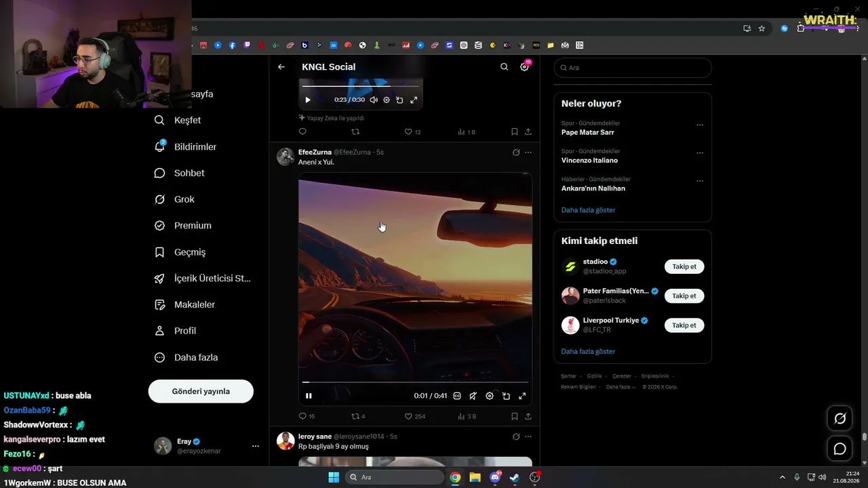Focus the Ara search field
Viewport: 868px width, 488px height.
pyautogui.click(x=633, y=68)
